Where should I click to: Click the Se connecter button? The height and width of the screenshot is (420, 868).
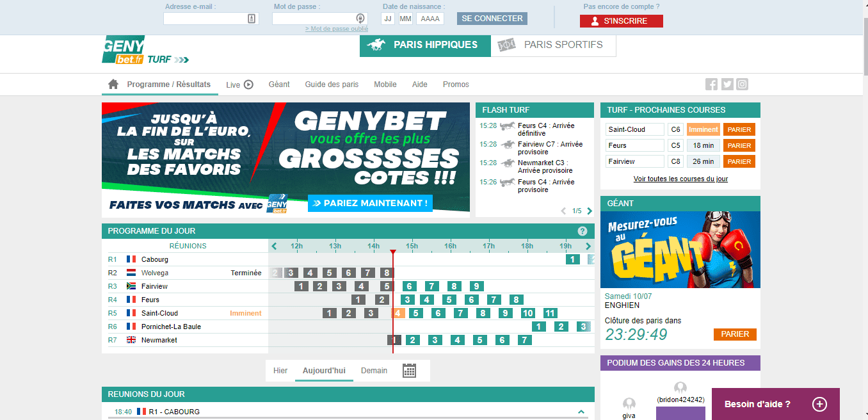click(x=492, y=19)
